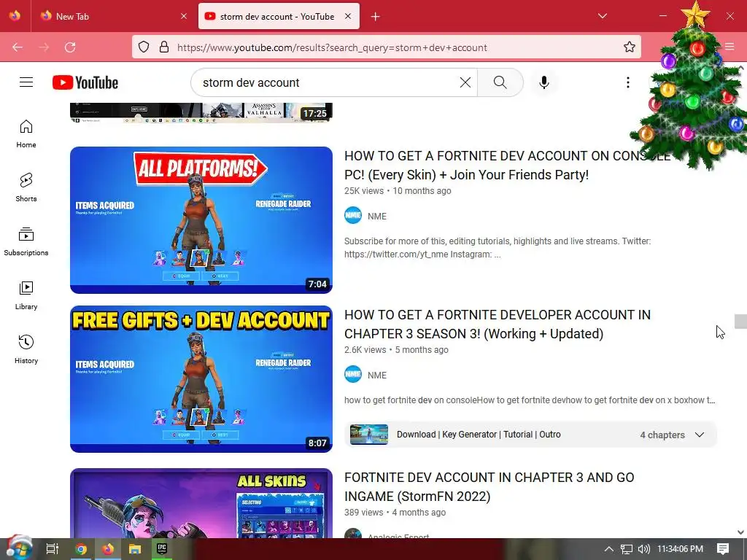Open FORTNITE DEV ACCOUNT IN CHAPTER 3 title
The image size is (747, 560).
click(489, 486)
